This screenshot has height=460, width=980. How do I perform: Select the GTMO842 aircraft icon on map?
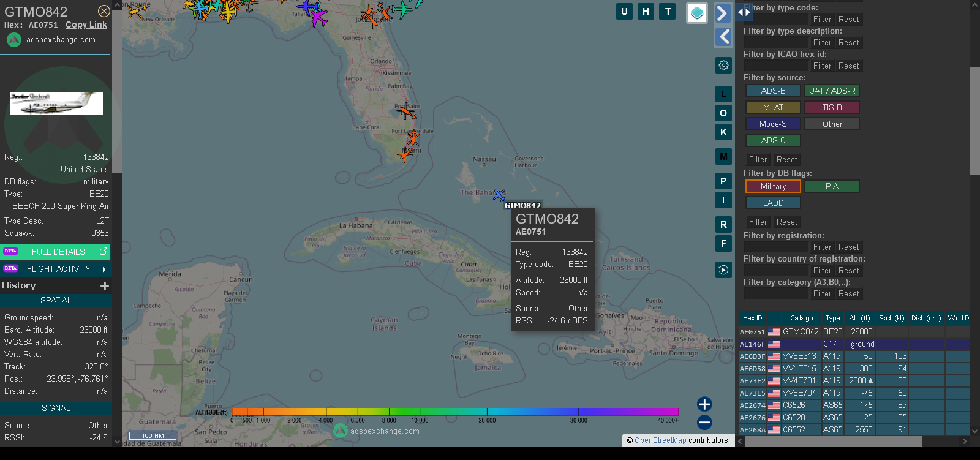click(499, 195)
